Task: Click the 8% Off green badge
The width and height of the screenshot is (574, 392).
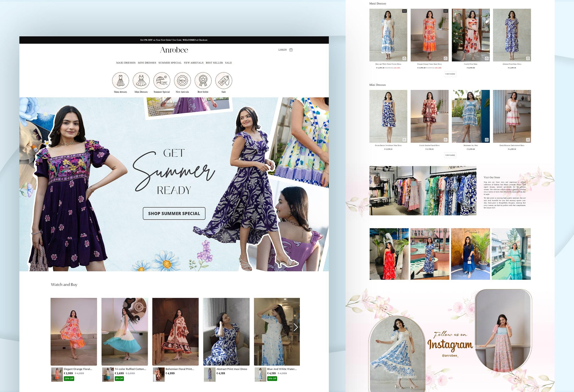Action: (x=119, y=378)
